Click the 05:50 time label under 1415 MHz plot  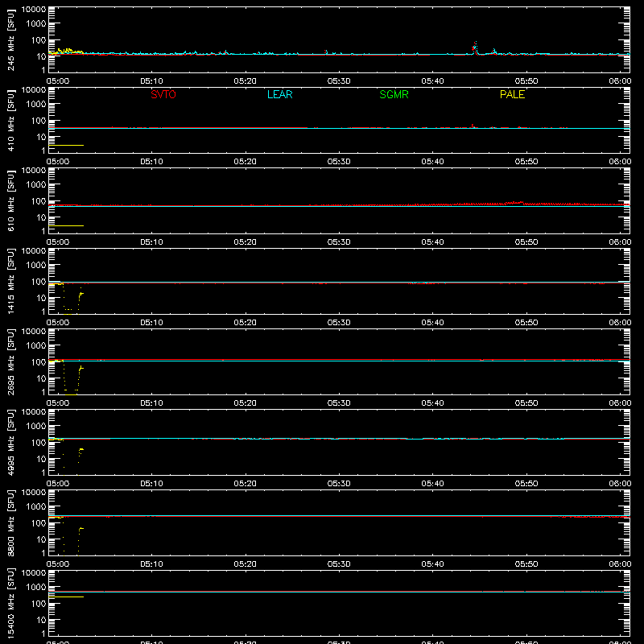[526, 323]
